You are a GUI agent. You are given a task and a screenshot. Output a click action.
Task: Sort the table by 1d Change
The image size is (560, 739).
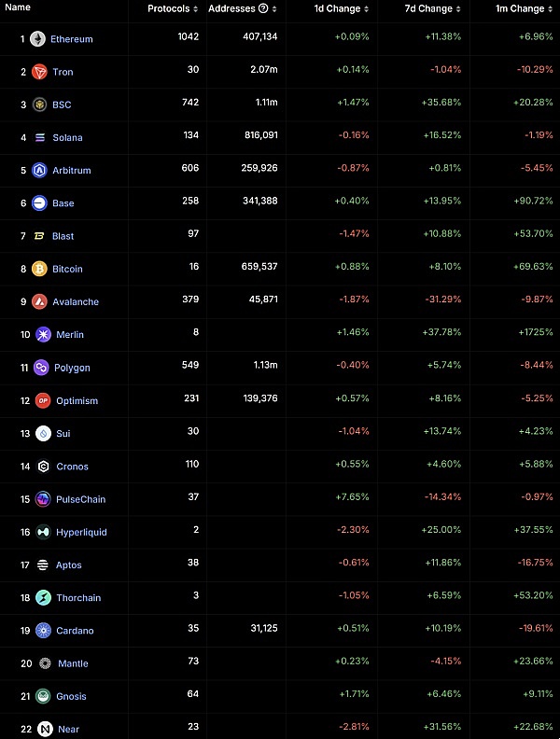pyautogui.click(x=366, y=8)
